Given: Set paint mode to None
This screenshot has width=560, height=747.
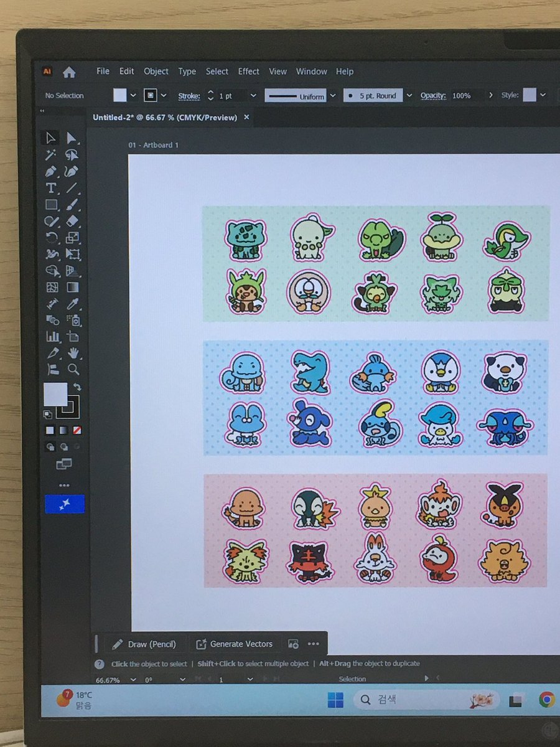Looking at the screenshot, I should 77,430.
